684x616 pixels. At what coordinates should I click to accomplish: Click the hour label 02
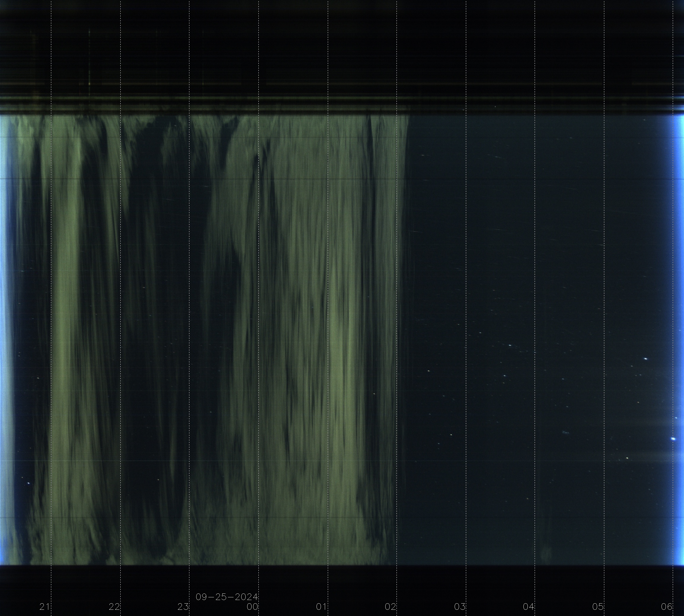point(390,607)
